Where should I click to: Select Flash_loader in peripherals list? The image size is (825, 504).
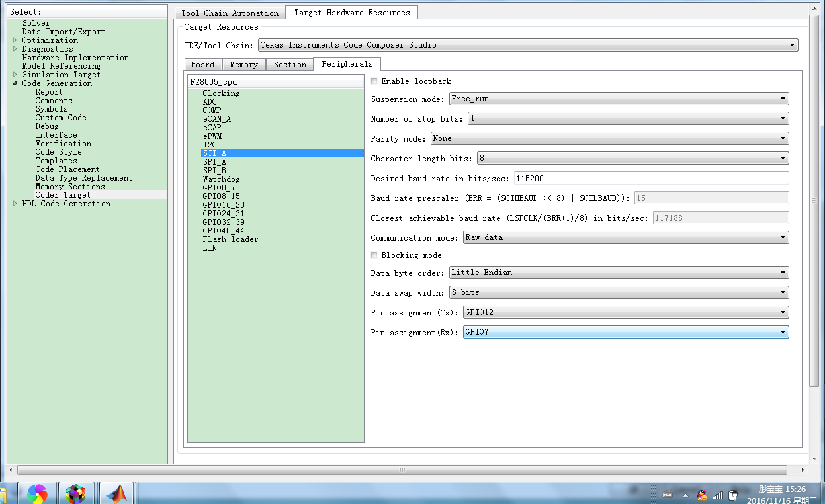tap(230, 239)
